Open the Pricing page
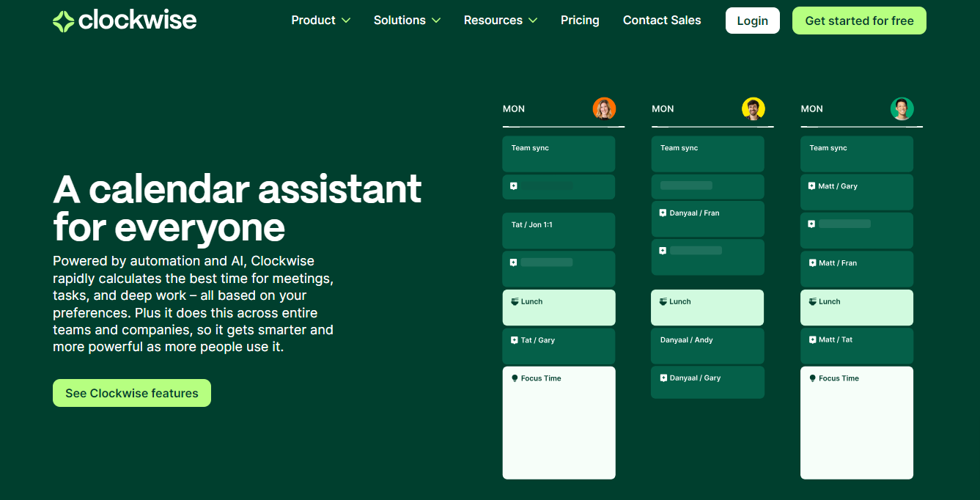980x500 pixels. (x=580, y=21)
